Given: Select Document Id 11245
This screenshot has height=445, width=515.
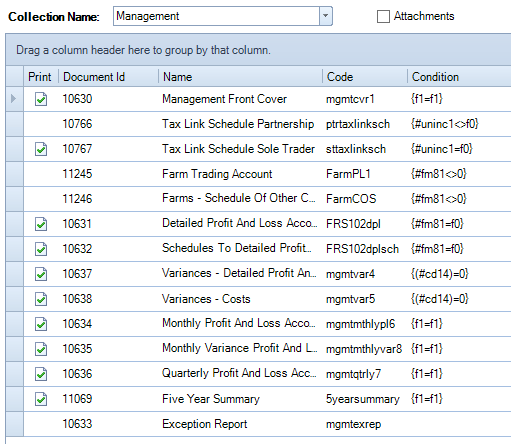Looking at the screenshot, I should pyautogui.click(x=77, y=174).
